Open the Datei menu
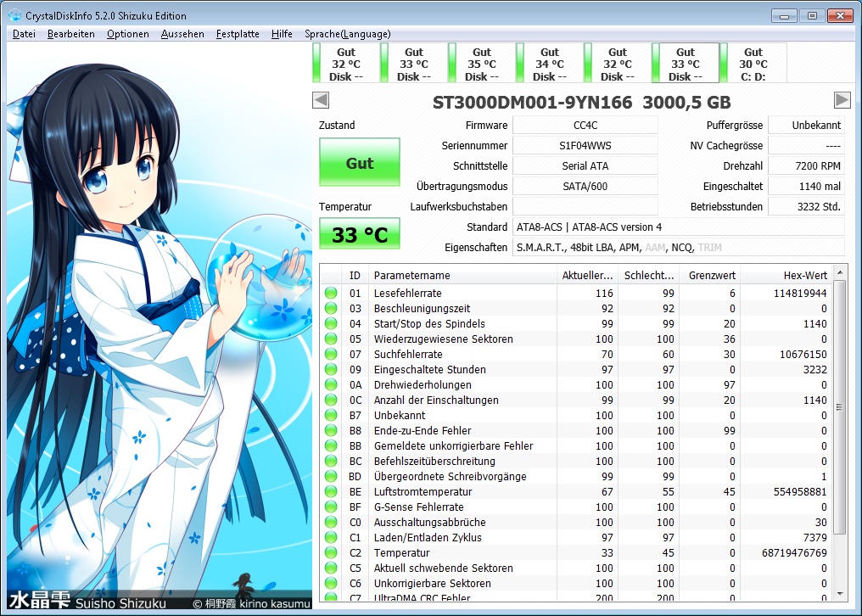 point(24,34)
